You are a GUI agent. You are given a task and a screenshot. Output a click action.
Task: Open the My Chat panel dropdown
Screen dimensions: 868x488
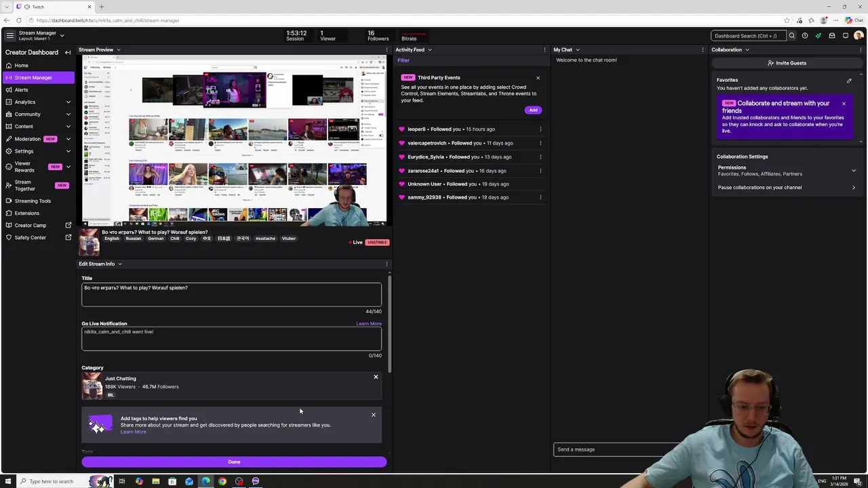pyautogui.click(x=578, y=49)
